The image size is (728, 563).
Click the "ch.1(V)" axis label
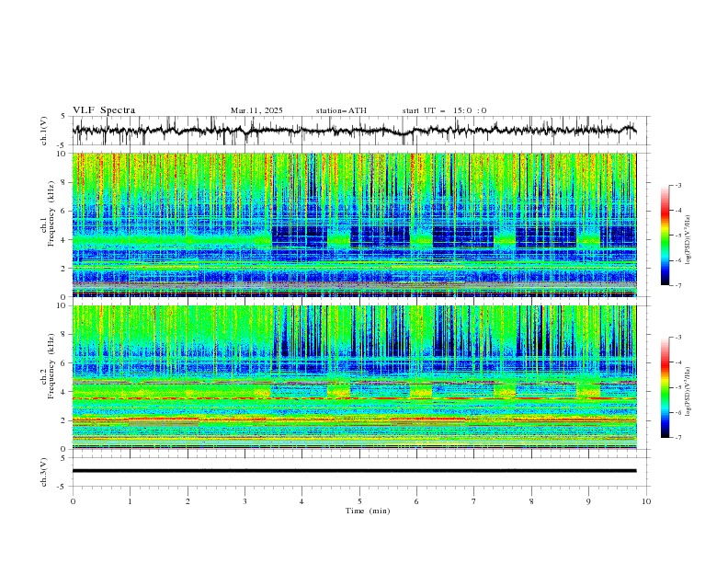pos(44,131)
